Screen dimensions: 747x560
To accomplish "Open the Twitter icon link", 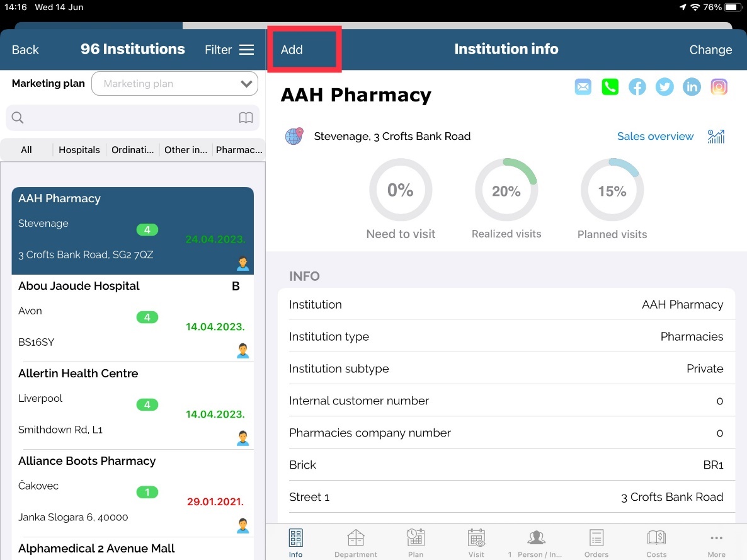I will coord(664,87).
